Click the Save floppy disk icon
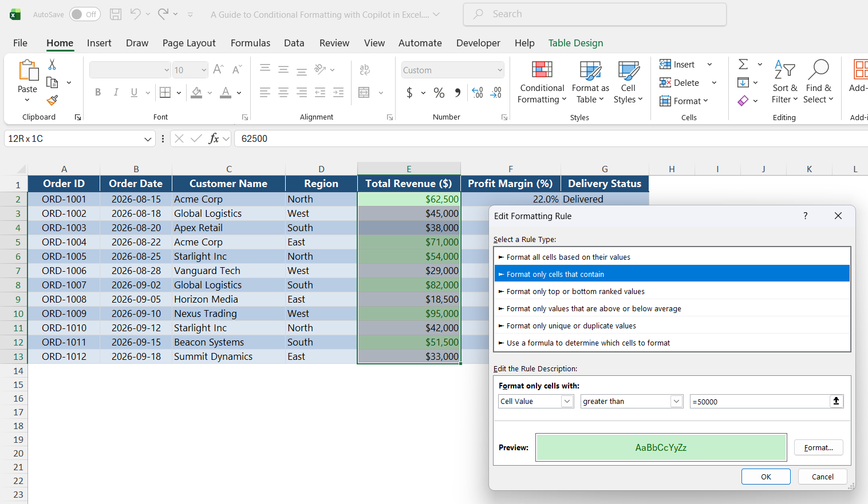 click(x=116, y=14)
